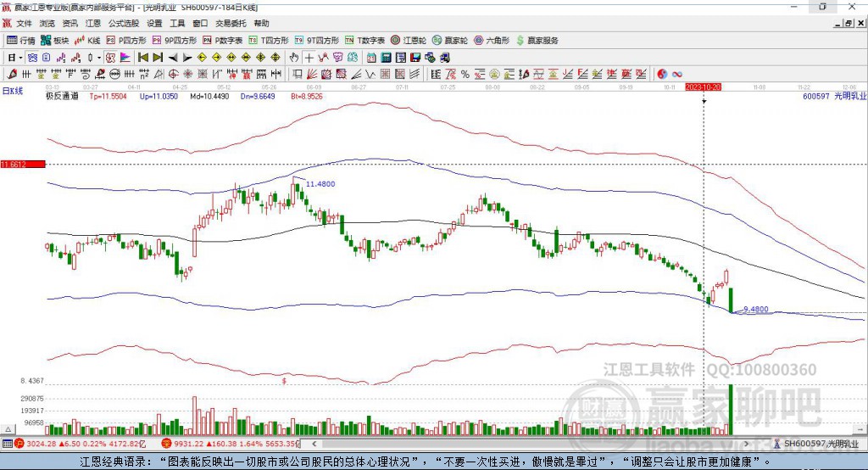Open the 江恩轮 Gann wheel
The height and width of the screenshot is (470, 868).
point(409,41)
